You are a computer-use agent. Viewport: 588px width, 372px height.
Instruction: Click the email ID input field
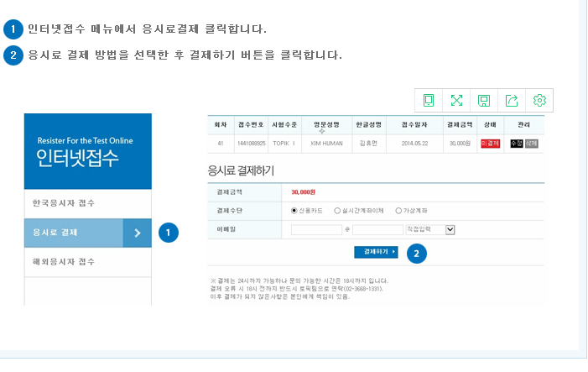click(x=316, y=228)
